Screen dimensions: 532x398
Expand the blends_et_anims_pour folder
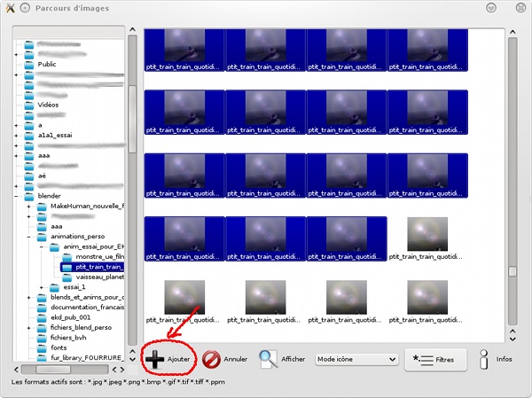click(x=29, y=298)
